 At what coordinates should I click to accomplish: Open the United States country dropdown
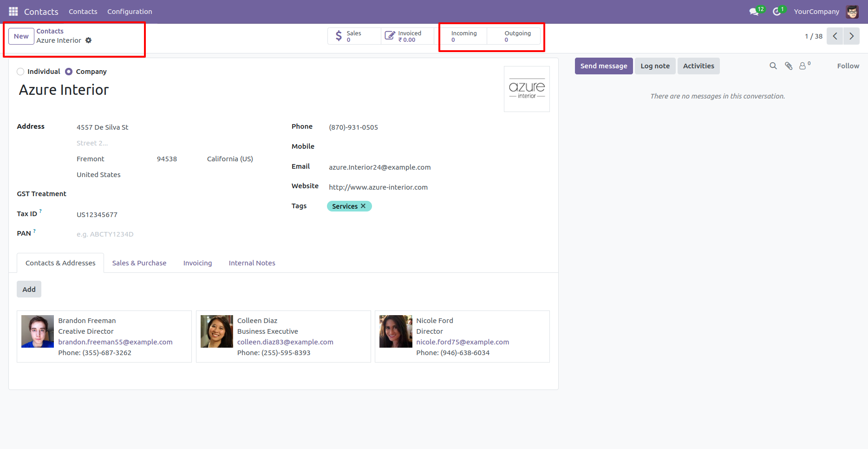click(98, 174)
